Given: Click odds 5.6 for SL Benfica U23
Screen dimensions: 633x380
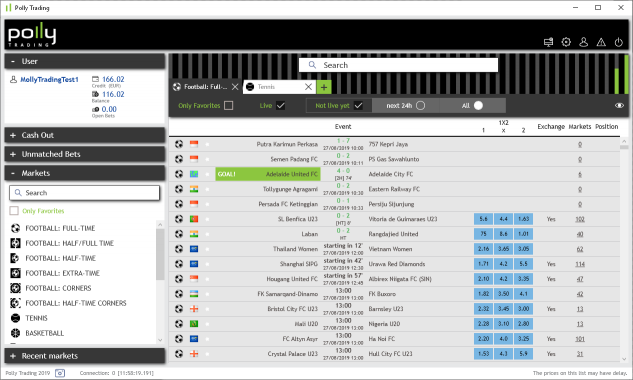Looking at the screenshot, I should (x=483, y=219).
